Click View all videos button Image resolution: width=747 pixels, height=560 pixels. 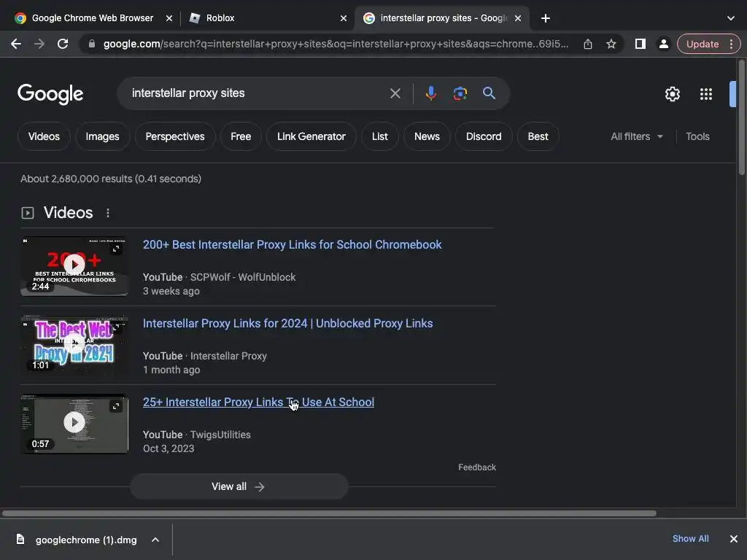click(239, 486)
